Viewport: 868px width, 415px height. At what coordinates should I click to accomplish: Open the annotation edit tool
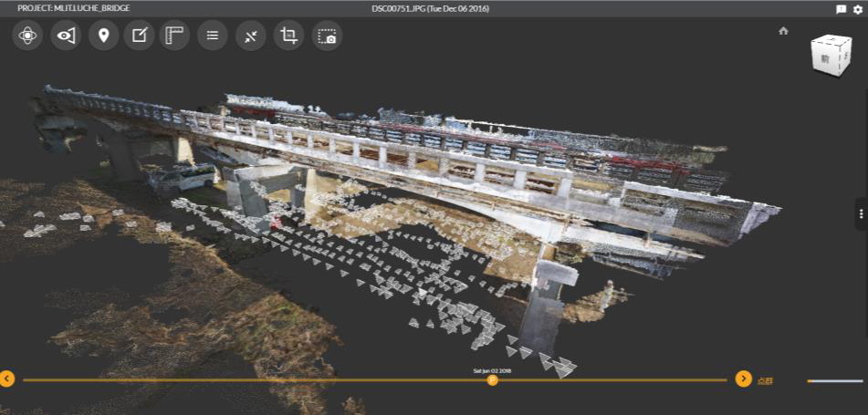pos(139,36)
